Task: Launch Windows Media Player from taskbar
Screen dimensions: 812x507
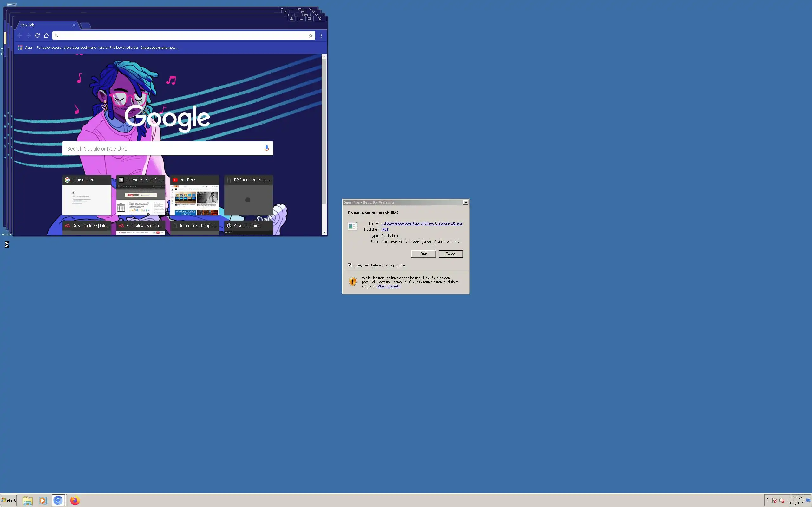Action: pyautogui.click(x=43, y=500)
